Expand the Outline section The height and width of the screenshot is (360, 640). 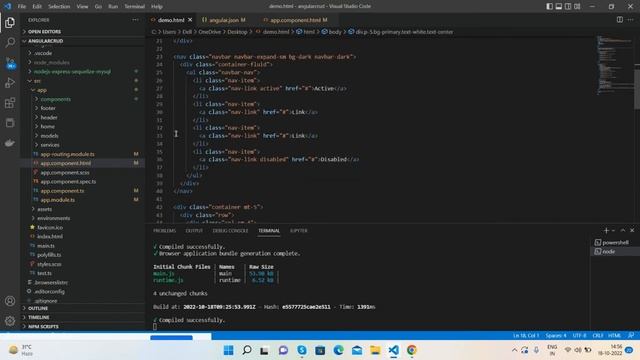[x=82, y=308]
